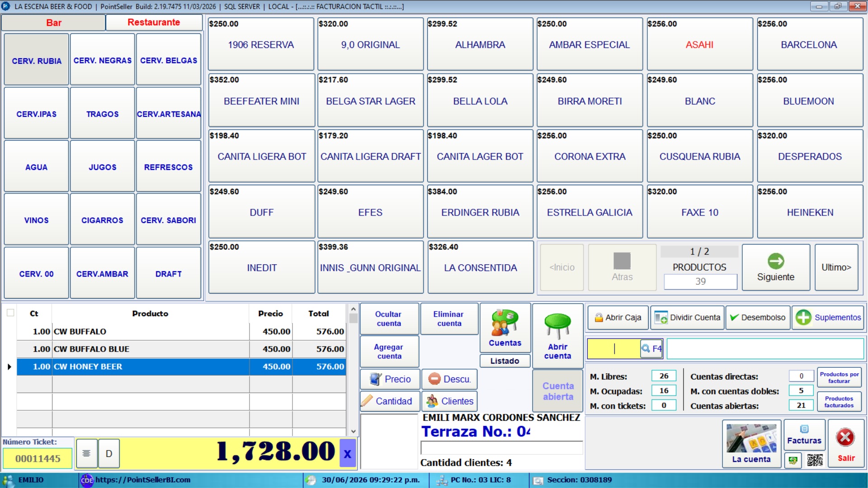Click Ocultar cuenta button
Image resolution: width=868 pixels, height=488 pixels.
point(389,319)
